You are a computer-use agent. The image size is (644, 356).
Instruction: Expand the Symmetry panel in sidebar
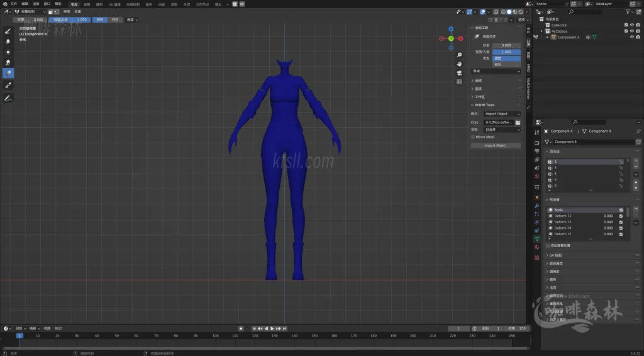(478, 81)
